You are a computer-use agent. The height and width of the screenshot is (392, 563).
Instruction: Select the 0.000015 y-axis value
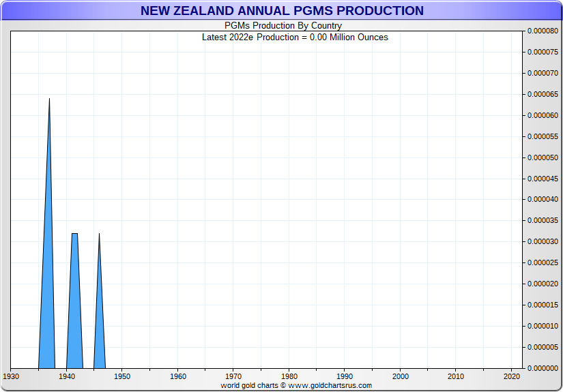click(x=543, y=305)
